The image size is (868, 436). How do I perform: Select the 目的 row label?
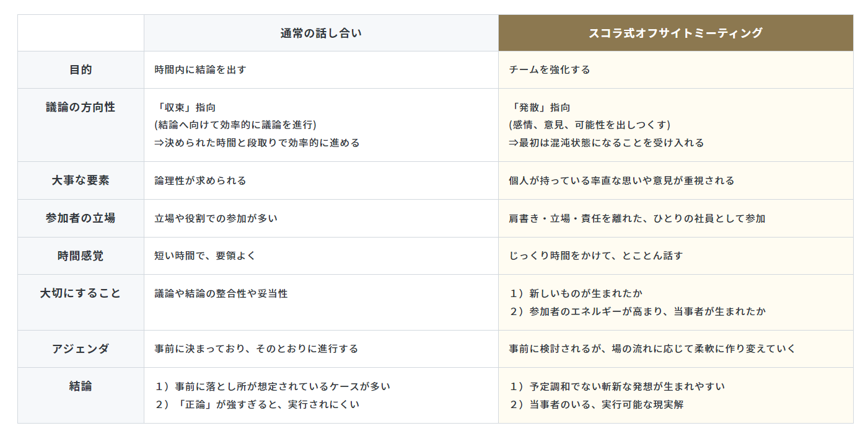tap(81, 70)
